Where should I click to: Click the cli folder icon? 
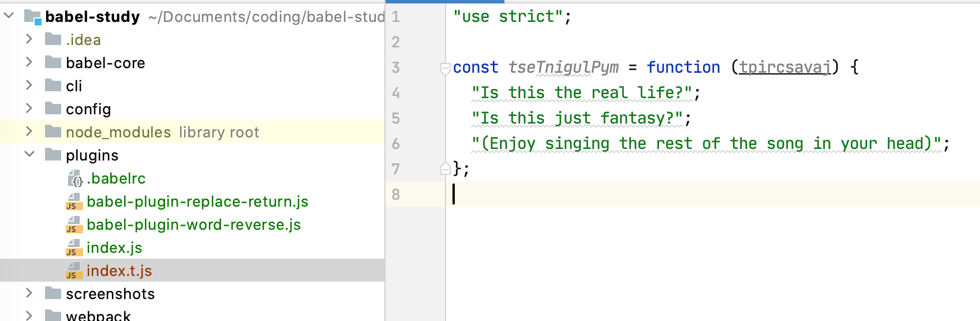[x=53, y=85]
